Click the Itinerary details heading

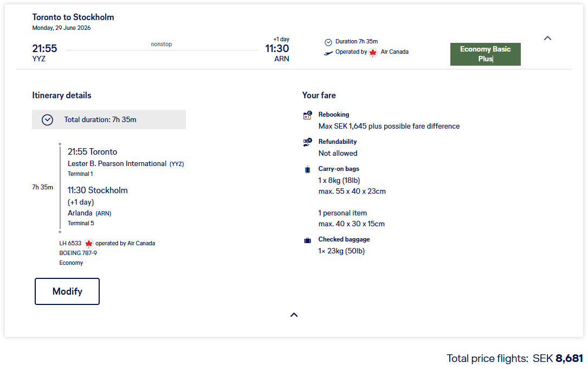click(x=62, y=96)
